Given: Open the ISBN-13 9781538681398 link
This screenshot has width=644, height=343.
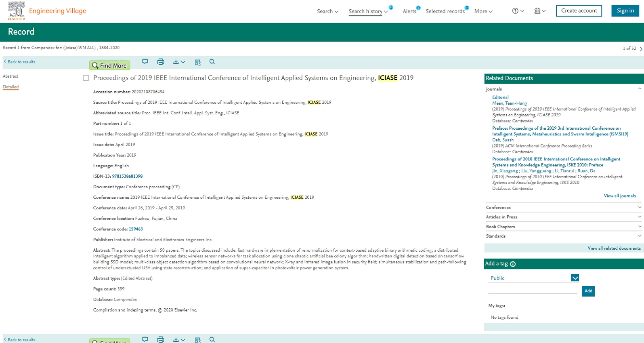Looking at the screenshot, I should 127,176.
